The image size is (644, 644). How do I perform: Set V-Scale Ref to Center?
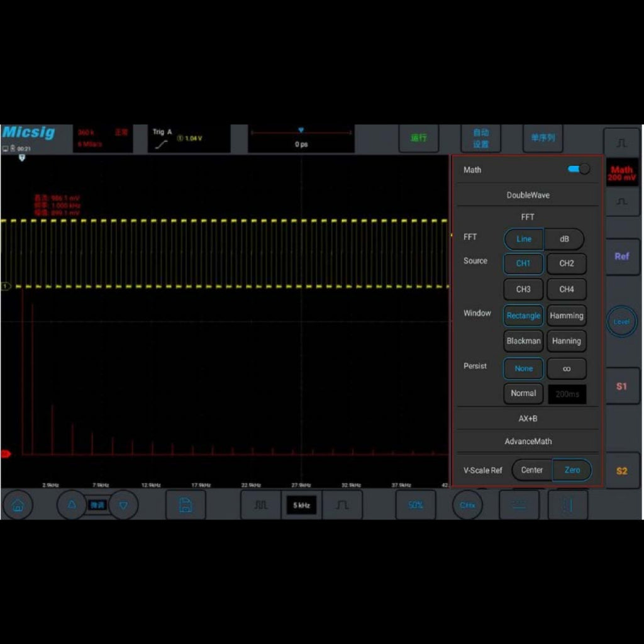(531, 470)
